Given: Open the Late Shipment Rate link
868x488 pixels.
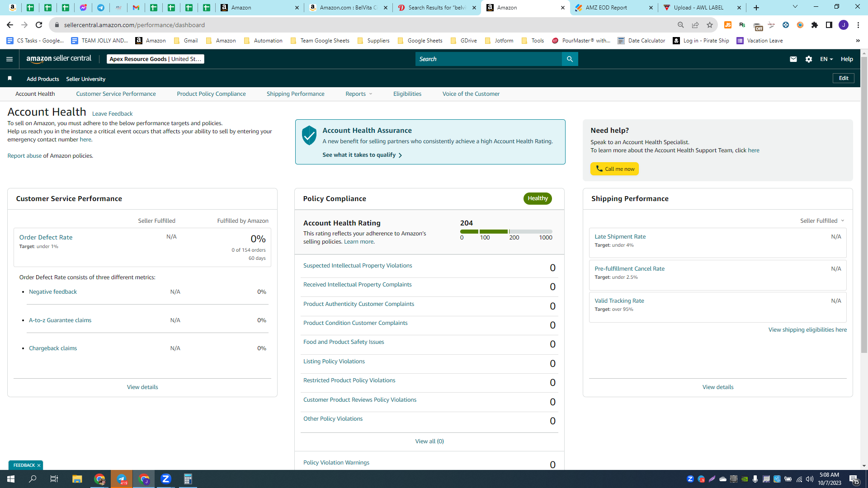Looking at the screenshot, I should (x=620, y=237).
